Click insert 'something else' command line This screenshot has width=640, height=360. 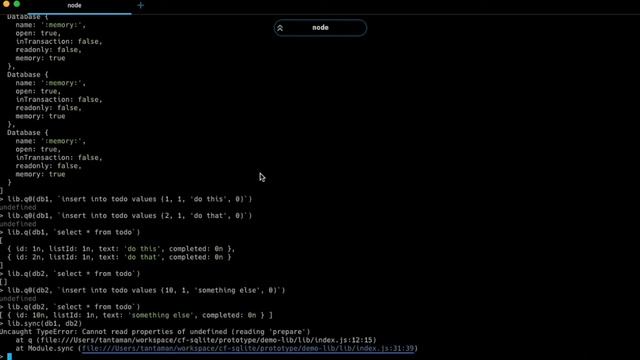pyautogui.click(x=147, y=291)
